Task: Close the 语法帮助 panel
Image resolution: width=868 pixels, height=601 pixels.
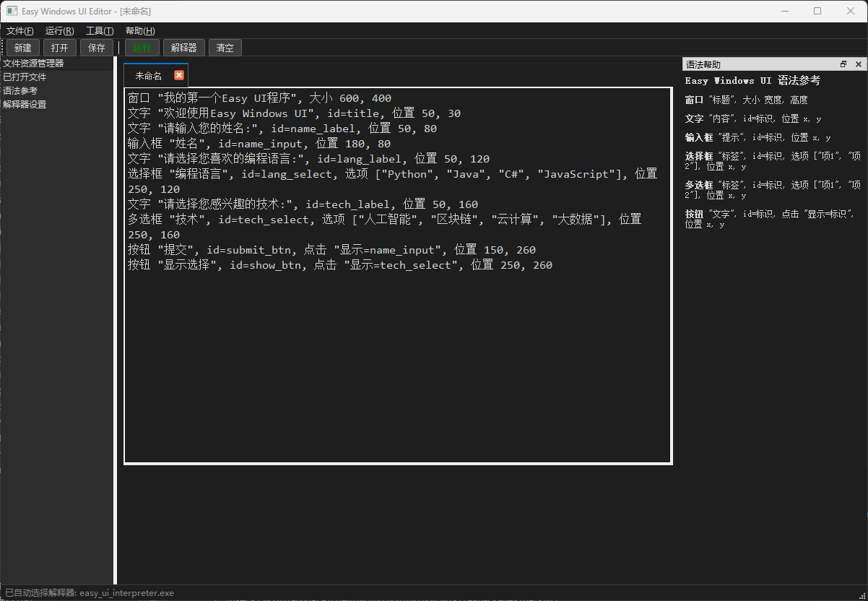Action: point(859,64)
